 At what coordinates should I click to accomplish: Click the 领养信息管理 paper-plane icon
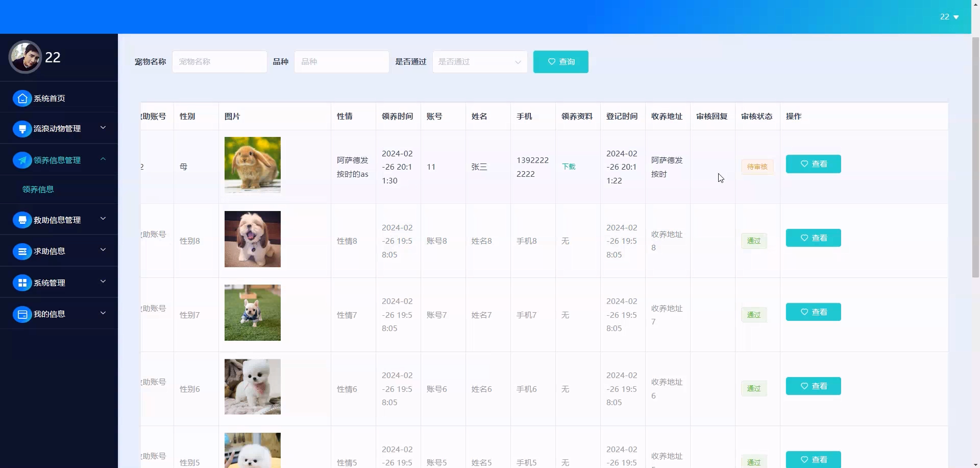(22, 160)
